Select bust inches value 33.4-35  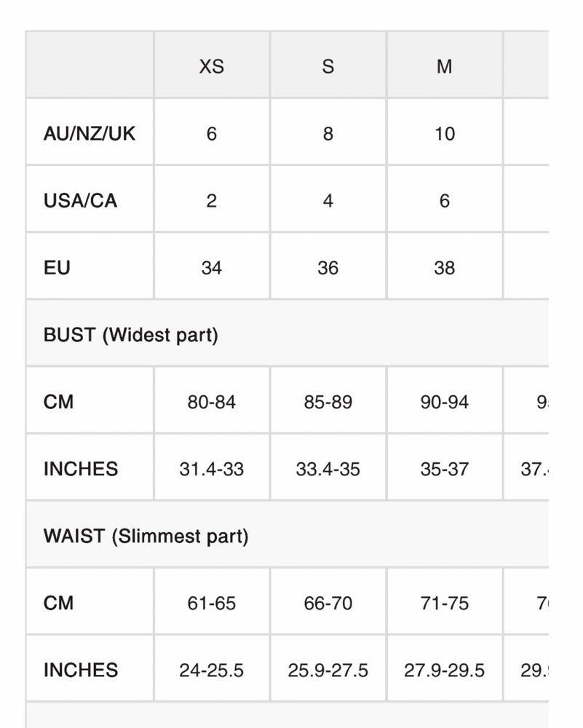[x=328, y=469]
